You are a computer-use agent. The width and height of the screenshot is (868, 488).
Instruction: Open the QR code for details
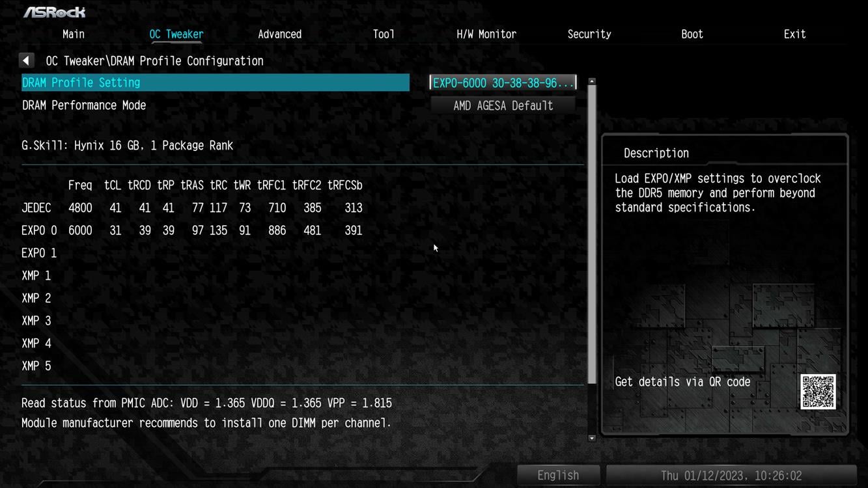(818, 392)
